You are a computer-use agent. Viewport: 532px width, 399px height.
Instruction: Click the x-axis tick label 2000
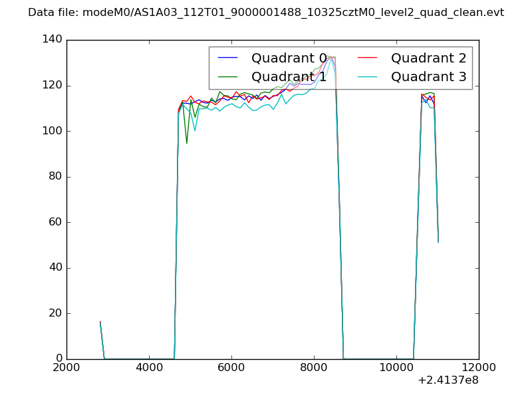[66, 368]
